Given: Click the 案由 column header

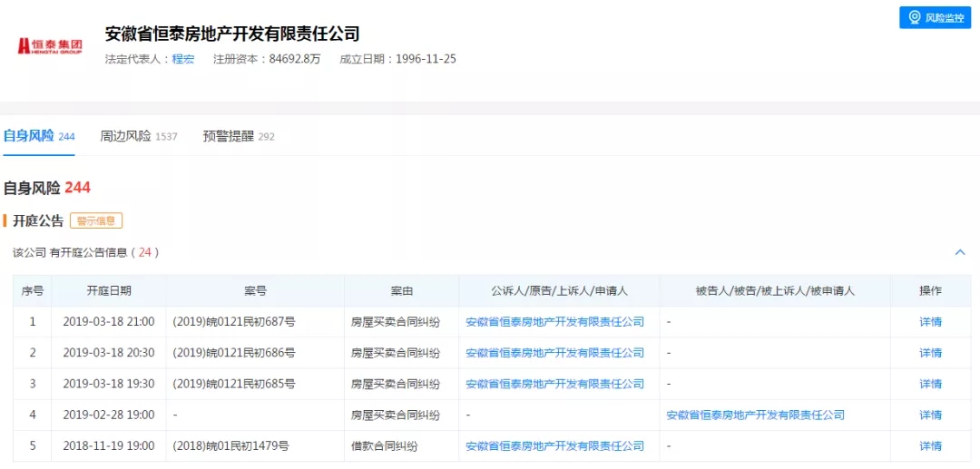Looking at the screenshot, I should [401, 291].
